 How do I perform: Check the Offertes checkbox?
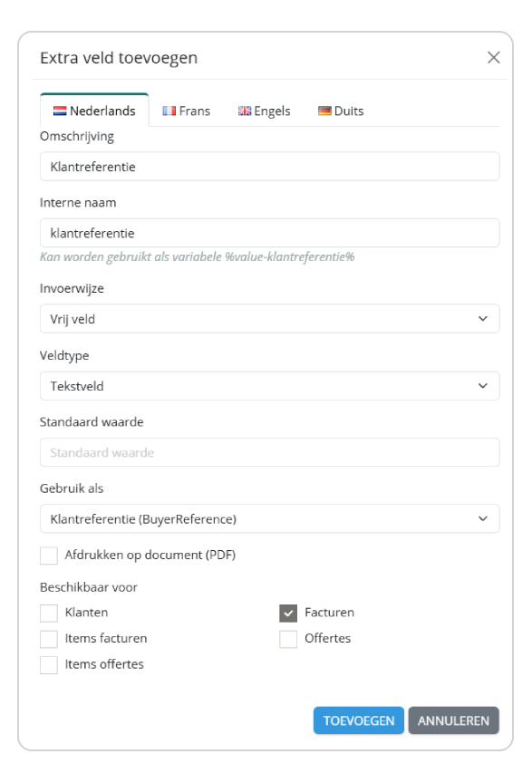(x=288, y=639)
